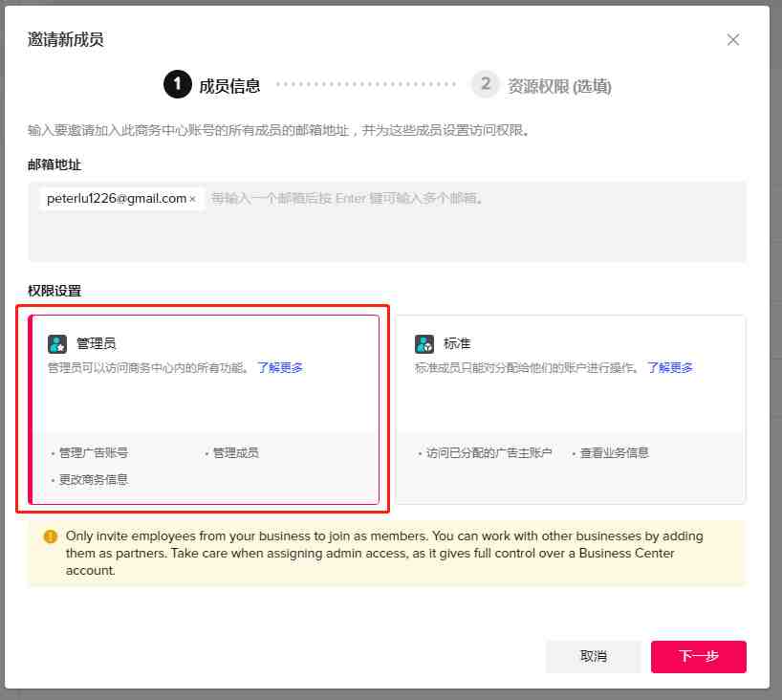Click the 标准 role icon
This screenshot has width=782, height=700.
(424, 343)
